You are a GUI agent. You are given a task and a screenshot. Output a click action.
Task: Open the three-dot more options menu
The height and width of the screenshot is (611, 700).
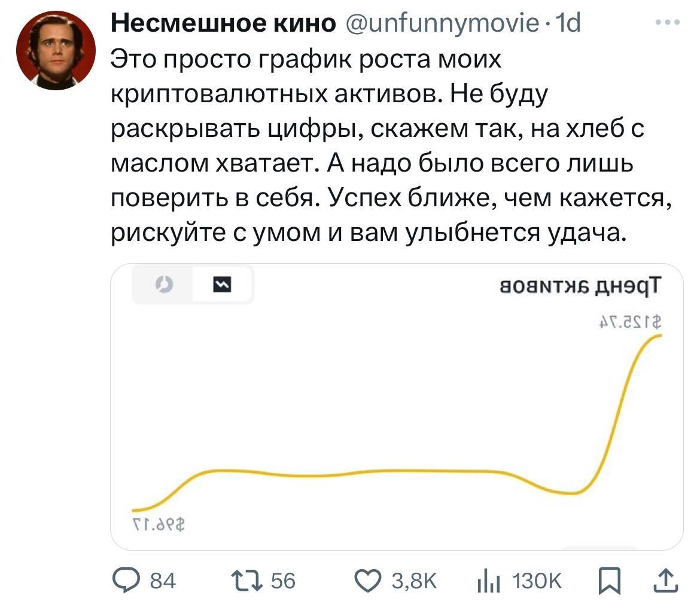click(668, 23)
